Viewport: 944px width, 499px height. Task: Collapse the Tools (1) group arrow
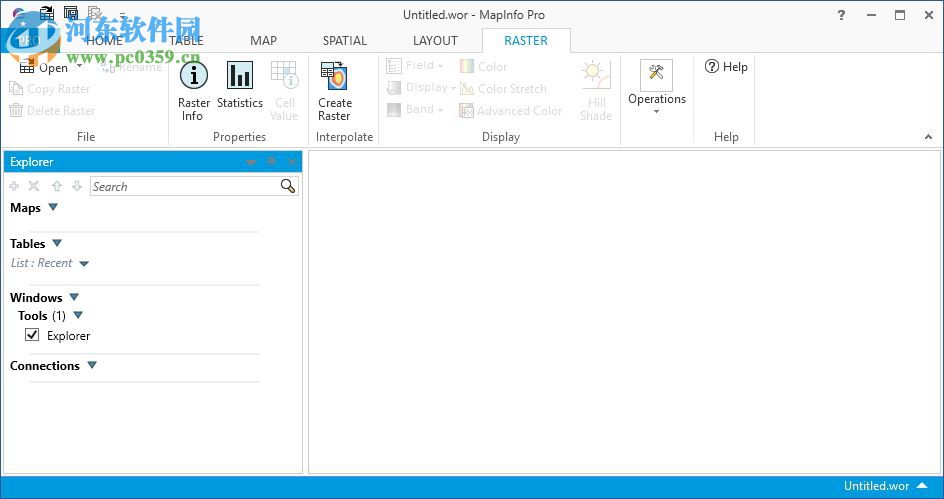pyautogui.click(x=78, y=315)
